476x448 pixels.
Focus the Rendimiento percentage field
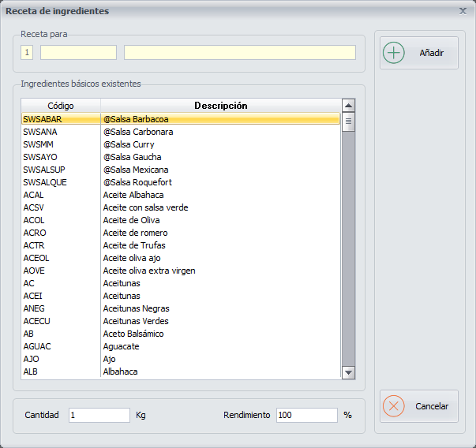[306, 415]
